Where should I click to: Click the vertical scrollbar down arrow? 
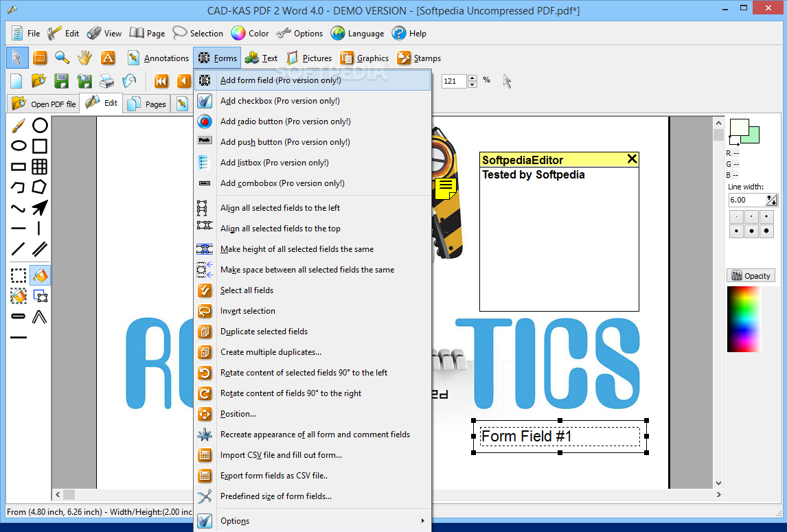tap(719, 483)
